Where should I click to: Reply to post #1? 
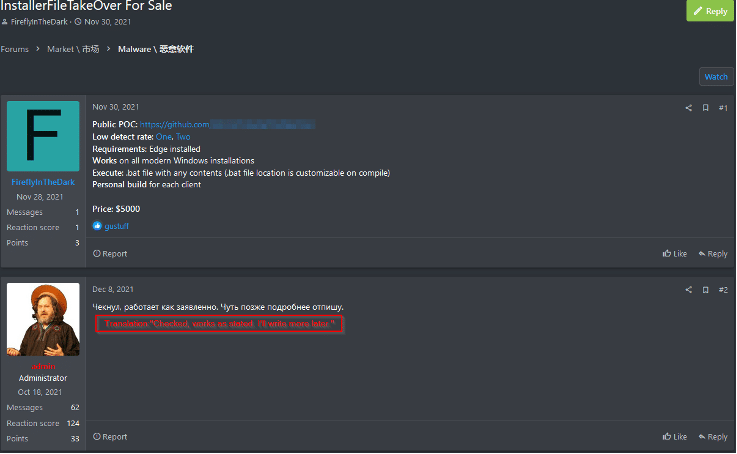coord(713,254)
